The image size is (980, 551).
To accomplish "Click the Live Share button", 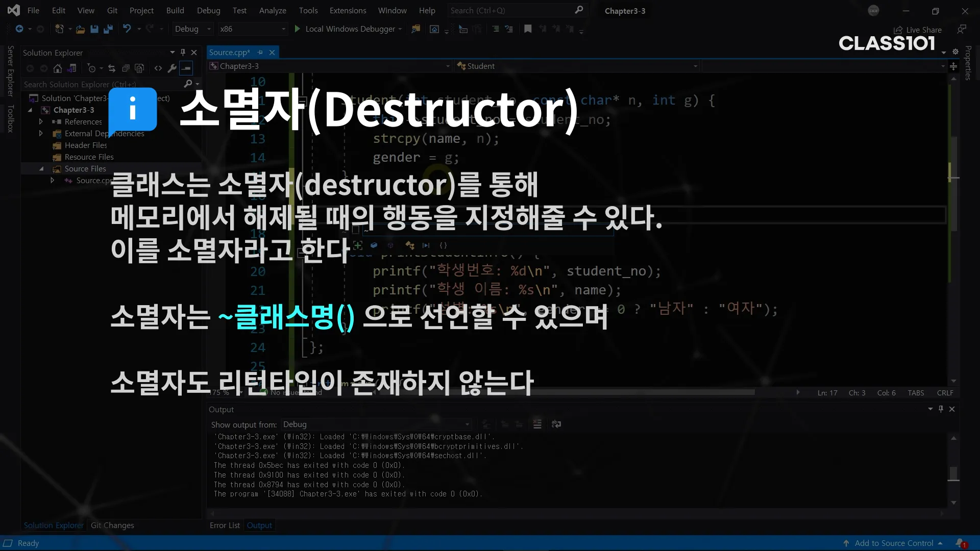I will coord(918,30).
